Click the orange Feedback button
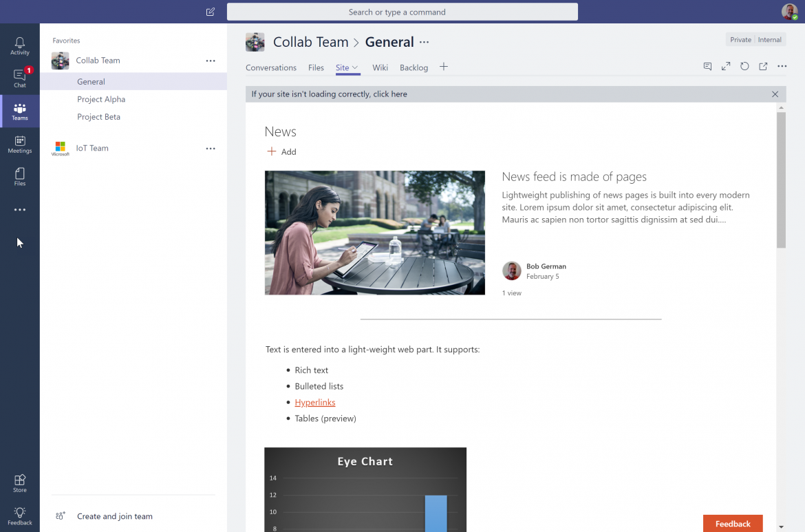 pyautogui.click(x=733, y=524)
